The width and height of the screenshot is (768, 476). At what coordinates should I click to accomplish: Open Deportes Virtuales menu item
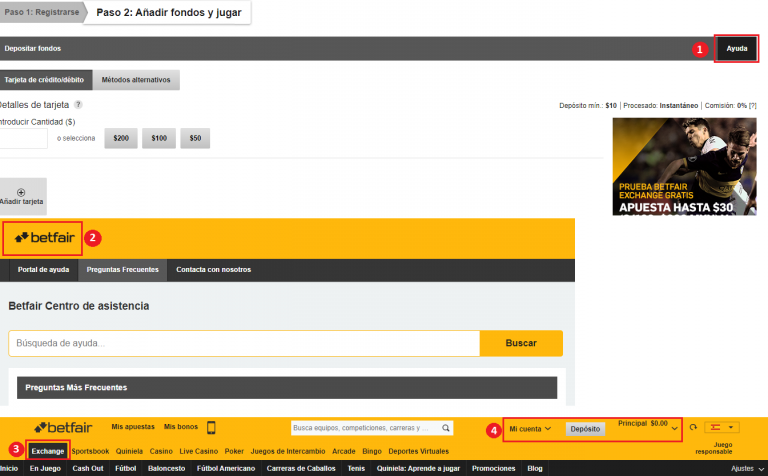tap(419, 452)
